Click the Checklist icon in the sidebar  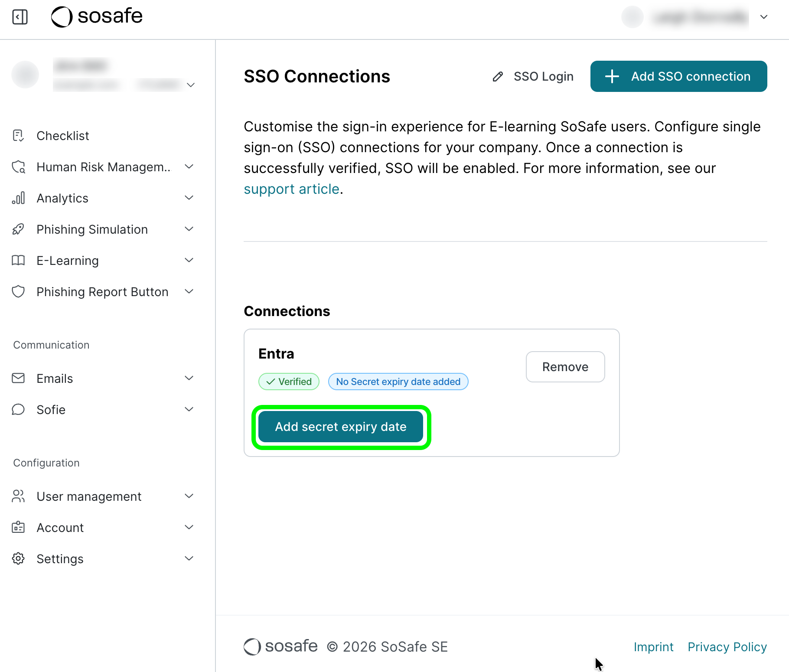tap(18, 136)
